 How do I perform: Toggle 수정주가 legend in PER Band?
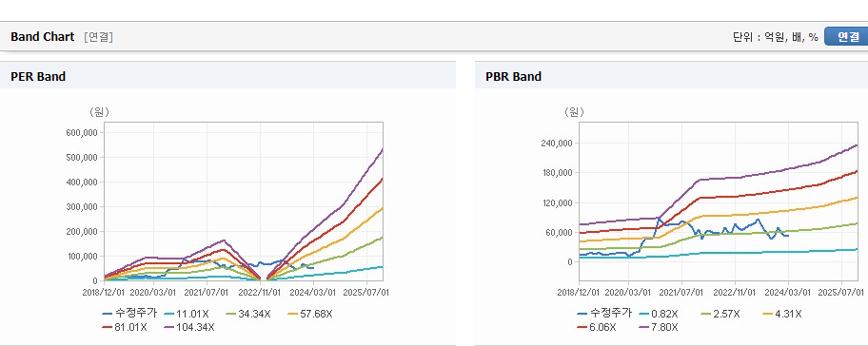pos(129,314)
